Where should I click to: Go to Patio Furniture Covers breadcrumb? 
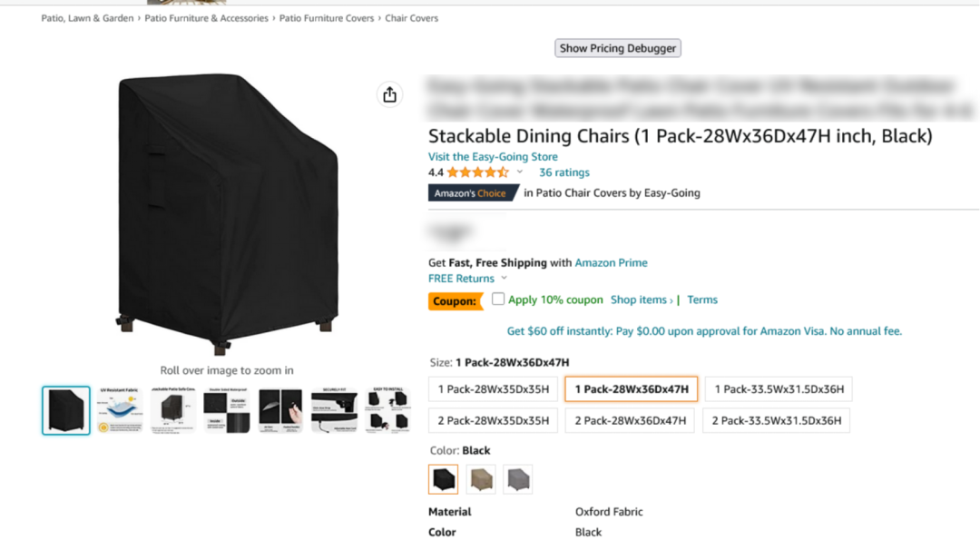[x=327, y=18]
